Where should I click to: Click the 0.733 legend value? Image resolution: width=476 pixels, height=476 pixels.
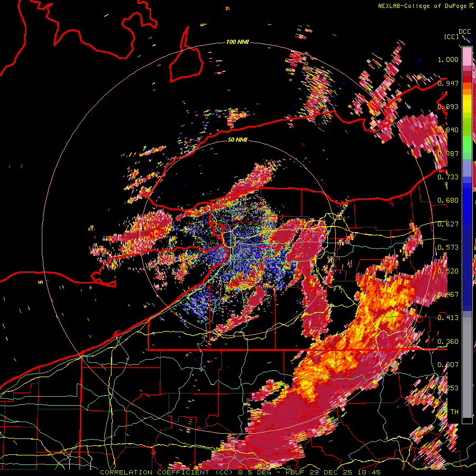[448, 177]
